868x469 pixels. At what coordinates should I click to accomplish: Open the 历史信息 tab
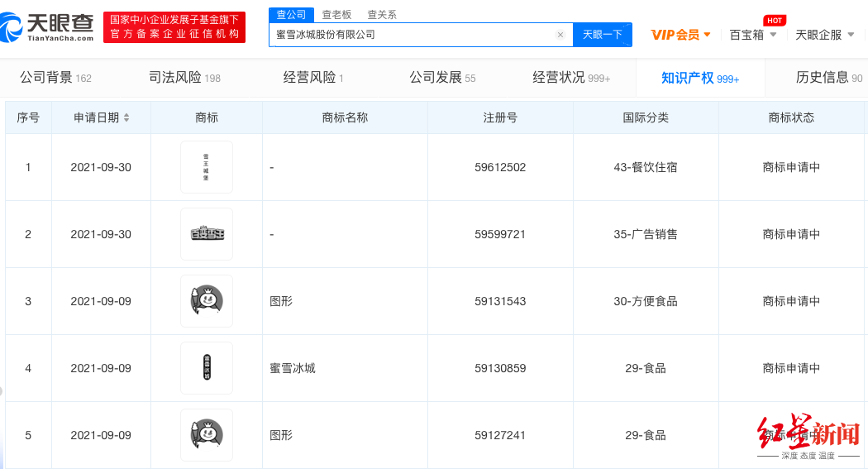click(x=828, y=78)
